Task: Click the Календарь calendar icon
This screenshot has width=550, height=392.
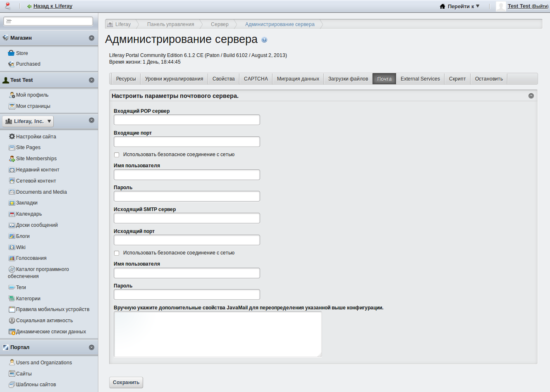Action: (12, 214)
